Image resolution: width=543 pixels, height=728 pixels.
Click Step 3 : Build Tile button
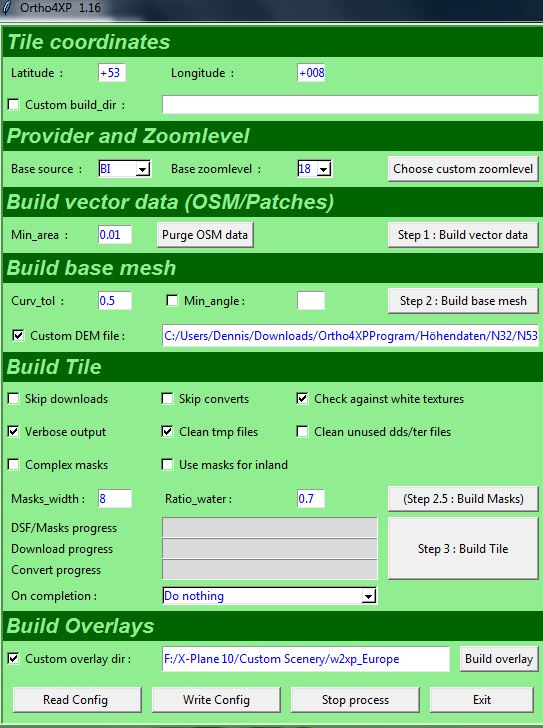point(463,548)
